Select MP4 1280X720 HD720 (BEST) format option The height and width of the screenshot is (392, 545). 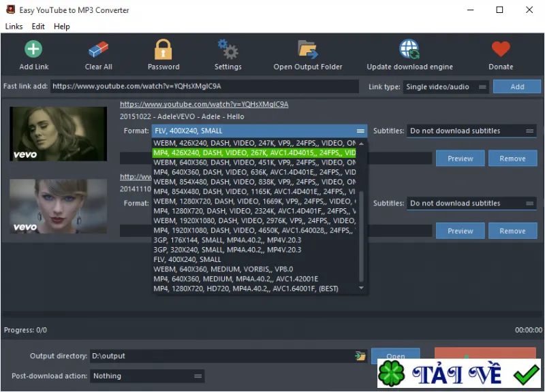click(246, 289)
